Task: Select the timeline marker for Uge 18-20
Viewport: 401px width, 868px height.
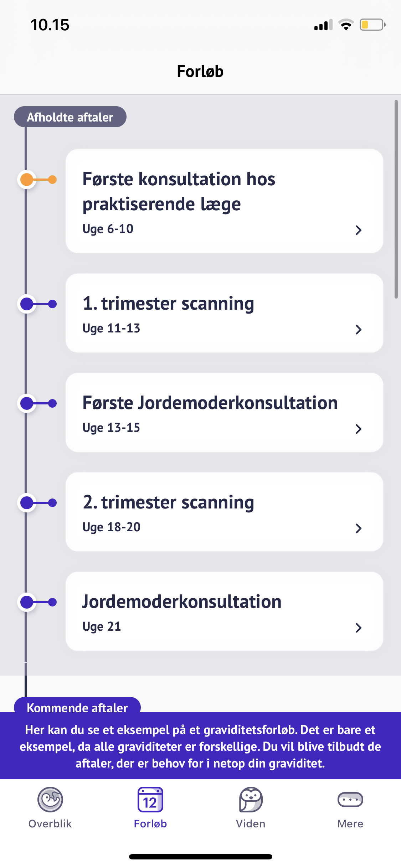Action: tap(27, 503)
